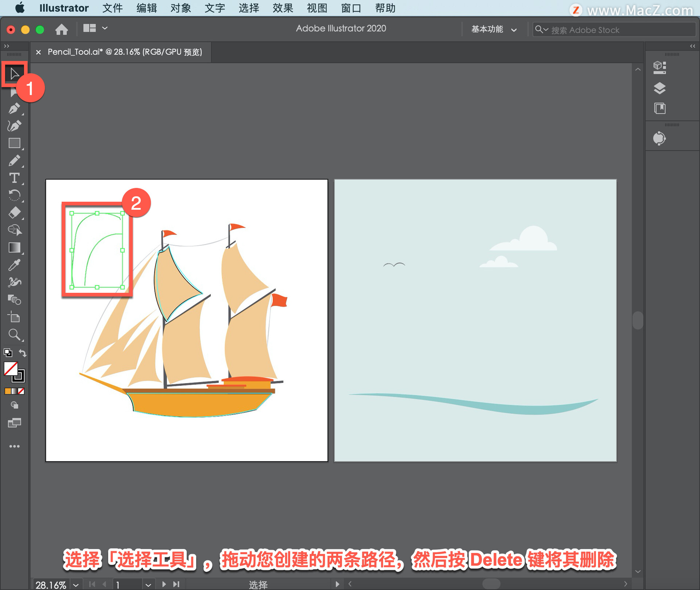Select the Curvature tool
700x590 pixels.
[15, 126]
